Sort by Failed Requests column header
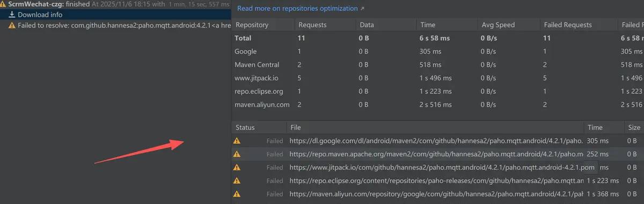 click(x=568, y=25)
